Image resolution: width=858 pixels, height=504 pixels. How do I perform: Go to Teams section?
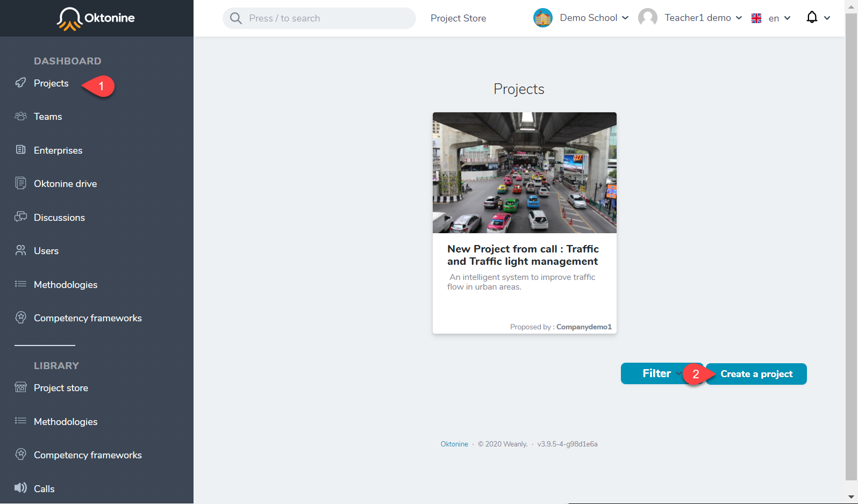click(x=48, y=117)
